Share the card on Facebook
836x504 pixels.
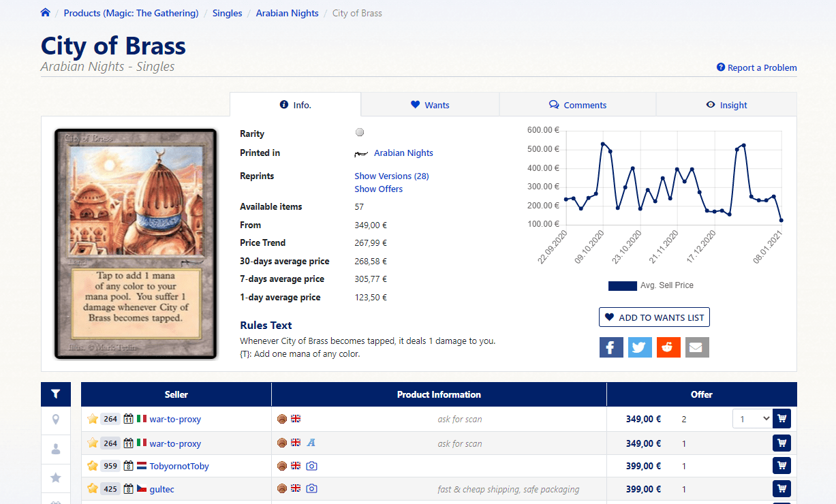(x=611, y=347)
